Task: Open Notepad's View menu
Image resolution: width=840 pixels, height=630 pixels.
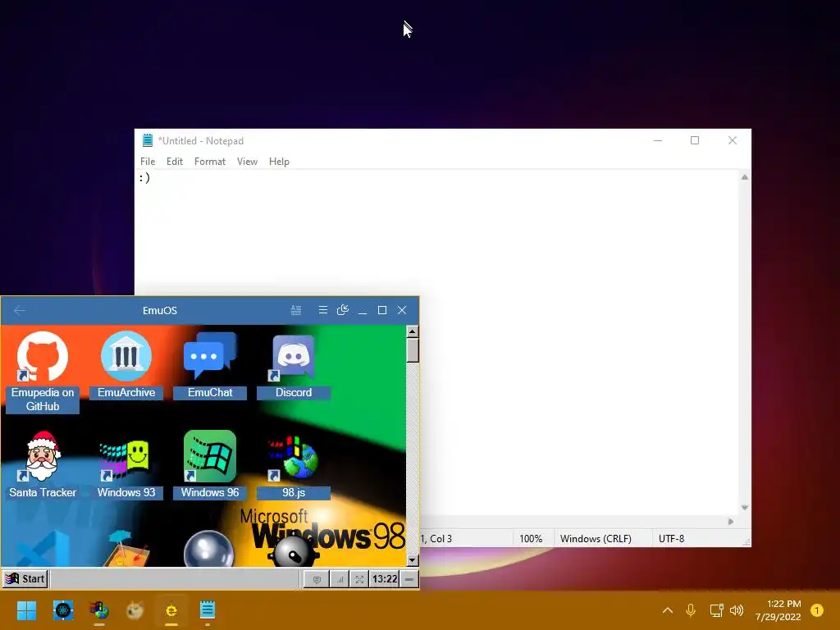Action: [247, 162]
